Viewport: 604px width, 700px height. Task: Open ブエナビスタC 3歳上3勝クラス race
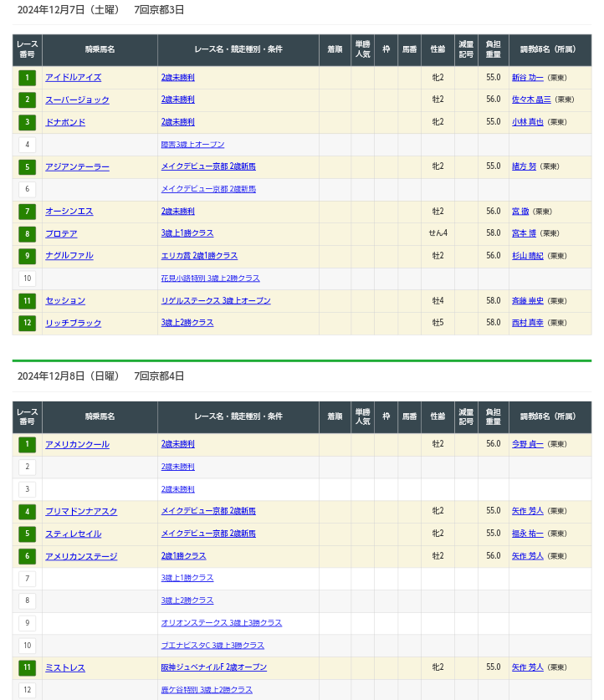point(212,646)
